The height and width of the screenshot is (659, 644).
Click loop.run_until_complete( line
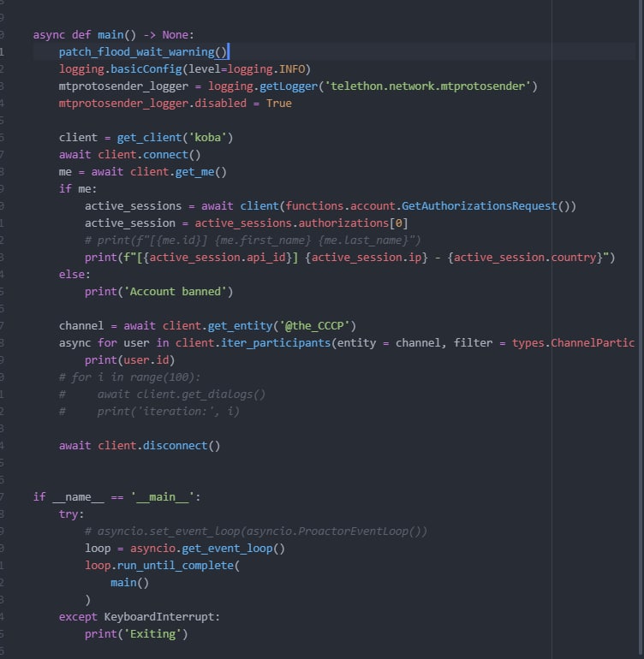tap(162, 566)
